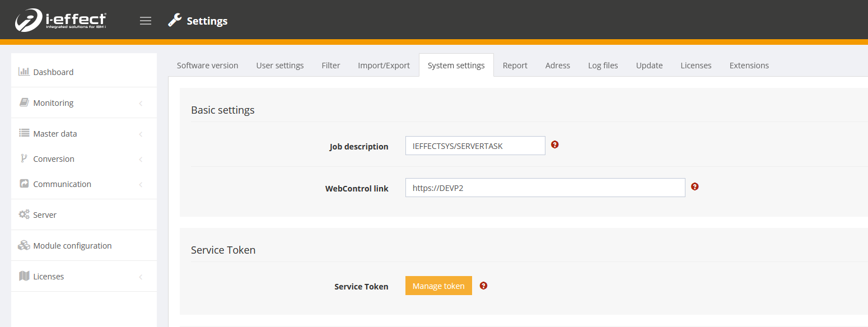This screenshot has width=868, height=327.
Task: Click help icon next to WebControl link
Action: [695, 186]
